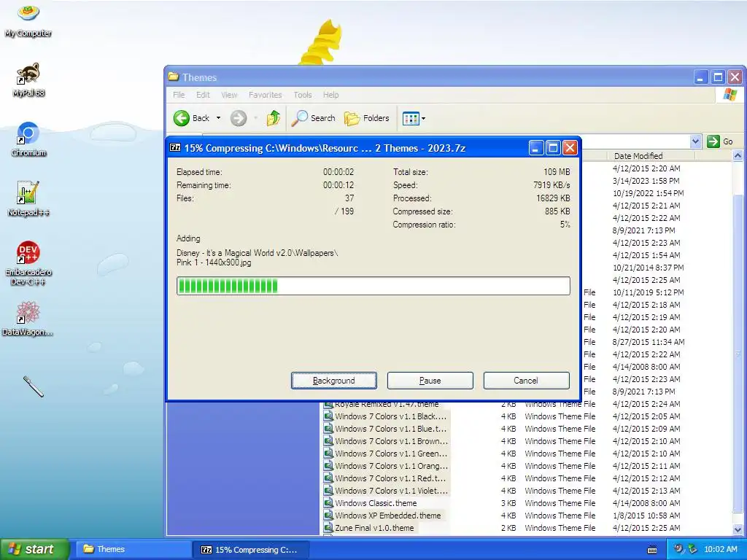Click pen shortcut icon on desktop
747x560 pixels.
34,386
